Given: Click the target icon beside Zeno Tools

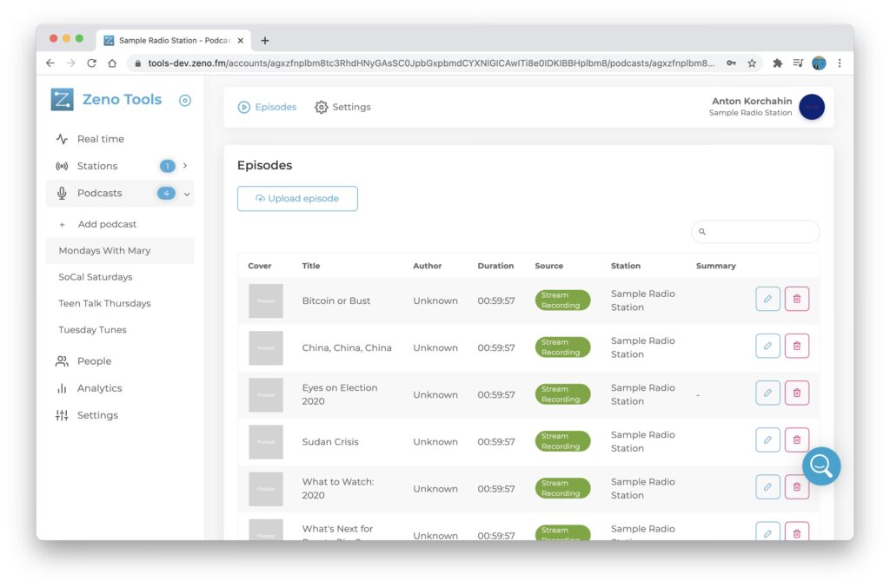Looking at the screenshot, I should pyautogui.click(x=184, y=101).
